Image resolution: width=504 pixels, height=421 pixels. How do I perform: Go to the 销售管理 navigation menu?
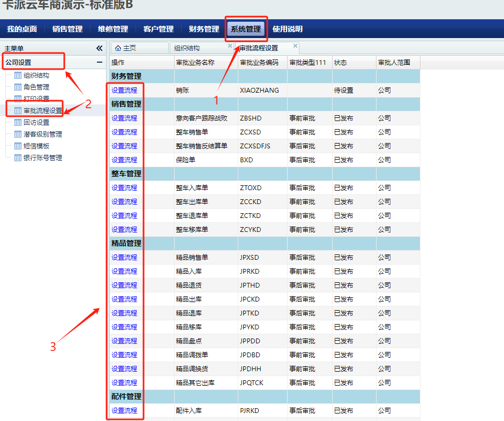coord(67,29)
